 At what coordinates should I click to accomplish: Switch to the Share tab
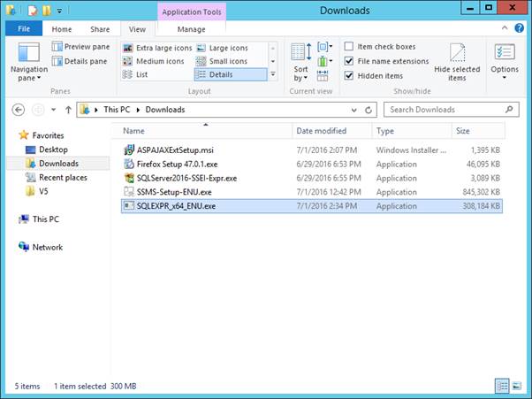[x=100, y=29]
